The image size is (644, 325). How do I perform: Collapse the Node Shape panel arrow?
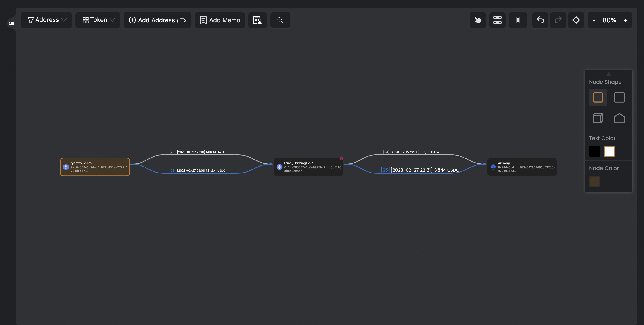[609, 74]
